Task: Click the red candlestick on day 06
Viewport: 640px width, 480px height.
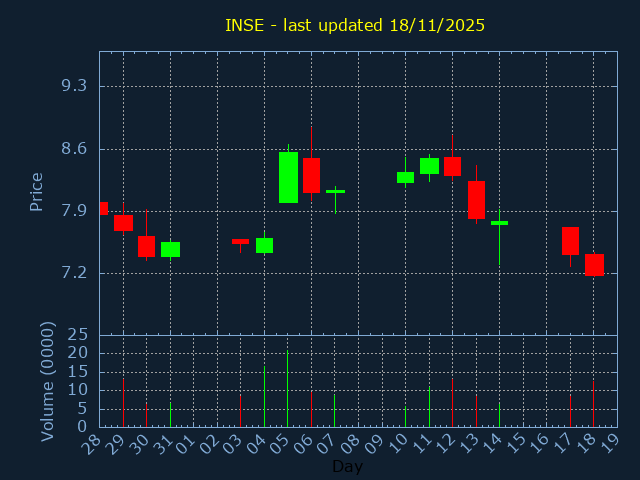Action: (311, 175)
